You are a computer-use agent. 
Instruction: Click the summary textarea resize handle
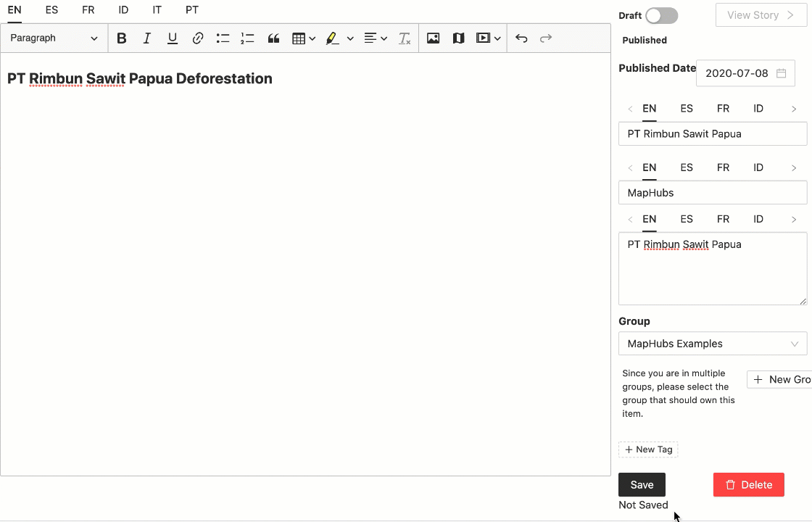pyautogui.click(x=803, y=301)
